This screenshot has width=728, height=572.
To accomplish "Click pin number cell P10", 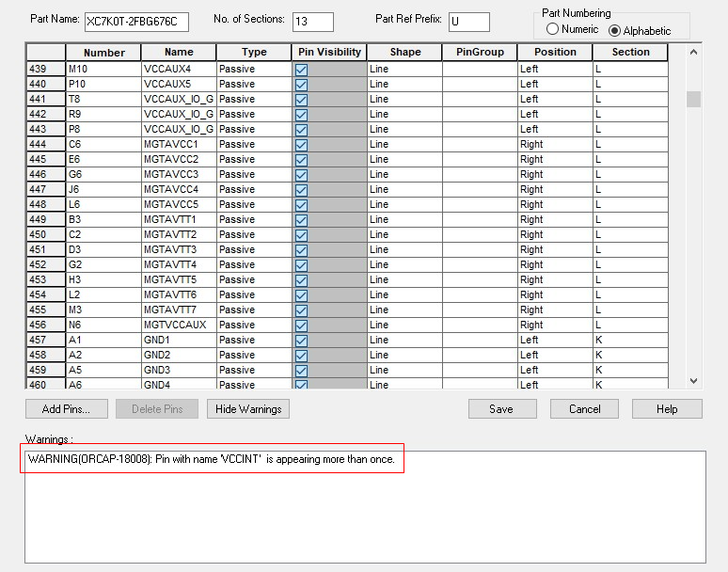I will pyautogui.click(x=103, y=84).
